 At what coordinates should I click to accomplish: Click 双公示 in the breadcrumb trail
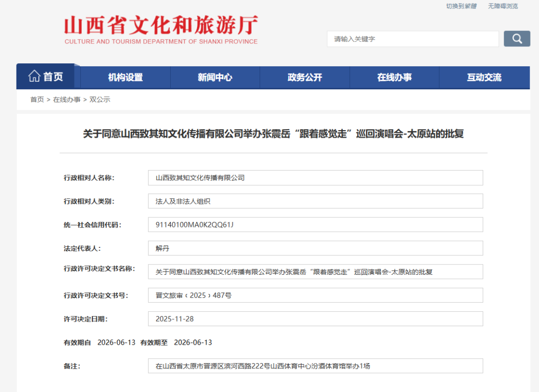click(x=100, y=99)
